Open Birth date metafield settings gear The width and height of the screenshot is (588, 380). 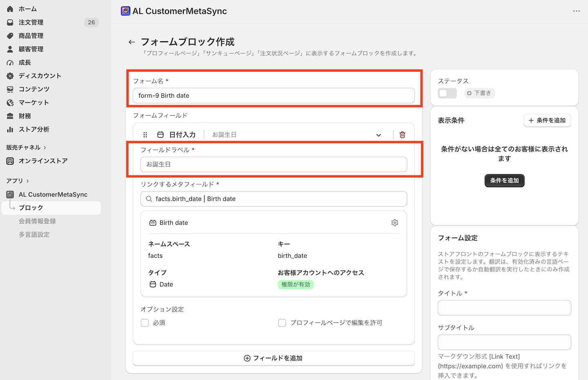pyautogui.click(x=394, y=223)
